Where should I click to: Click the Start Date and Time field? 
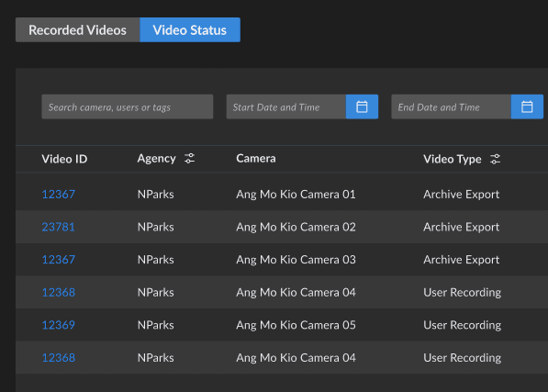point(286,106)
